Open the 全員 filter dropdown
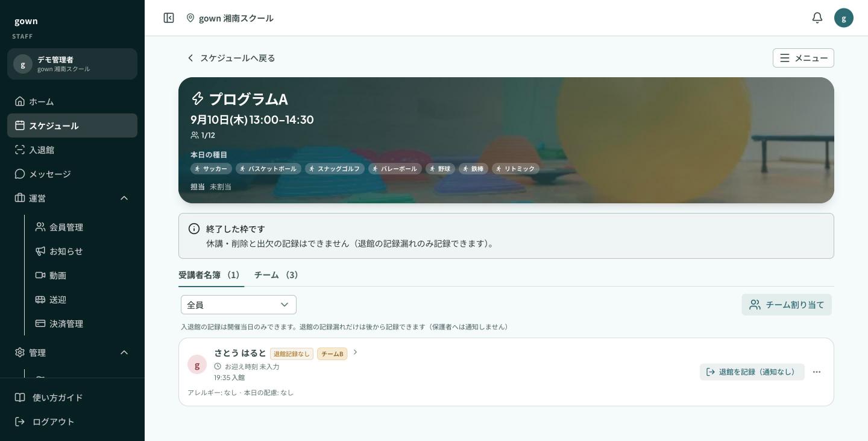Screen dimensions: 868x441 239,305
